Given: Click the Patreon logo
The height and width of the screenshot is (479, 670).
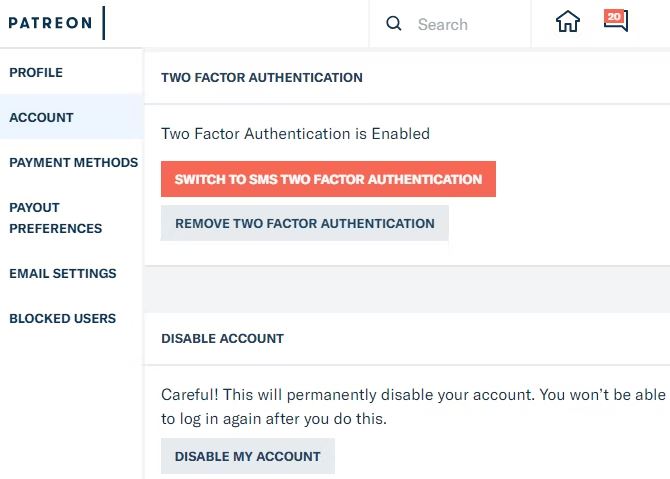Looking at the screenshot, I should [x=50, y=23].
